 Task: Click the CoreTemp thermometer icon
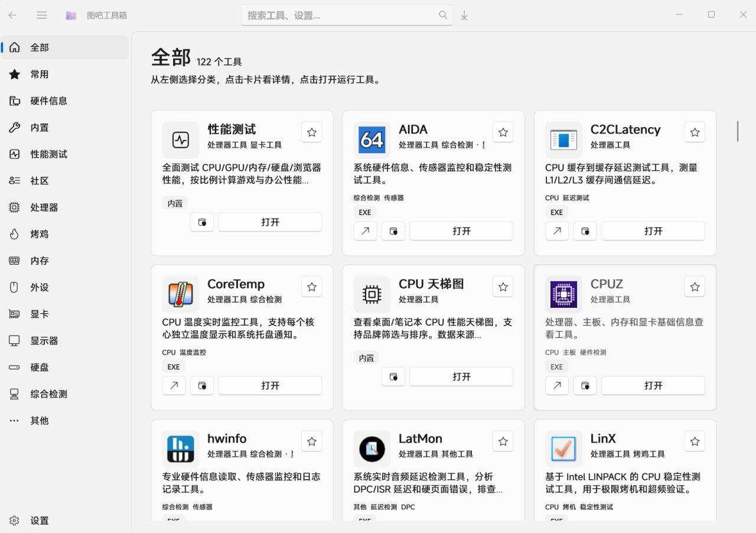[x=181, y=294]
